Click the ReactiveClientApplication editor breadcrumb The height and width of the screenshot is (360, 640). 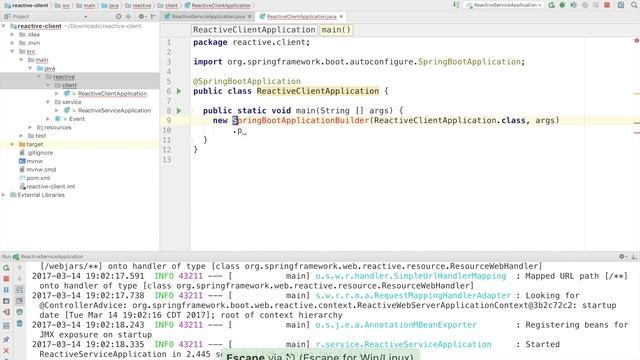254,30
